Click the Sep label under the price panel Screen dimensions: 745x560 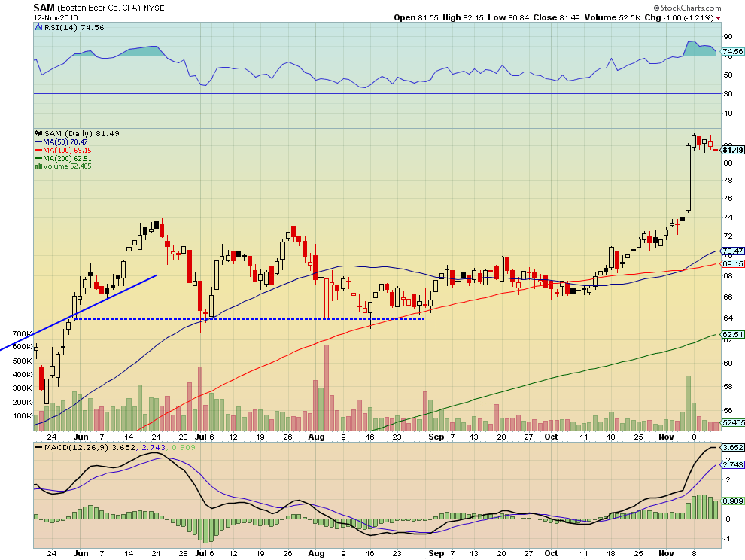(436, 437)
